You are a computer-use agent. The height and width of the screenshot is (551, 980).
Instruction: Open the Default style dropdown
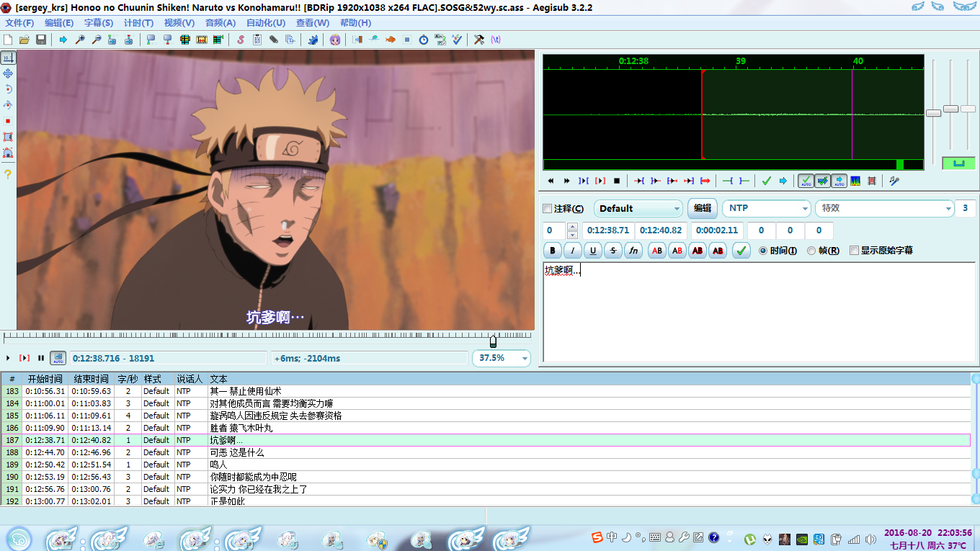pyautogui.click(x=638, y=208)
